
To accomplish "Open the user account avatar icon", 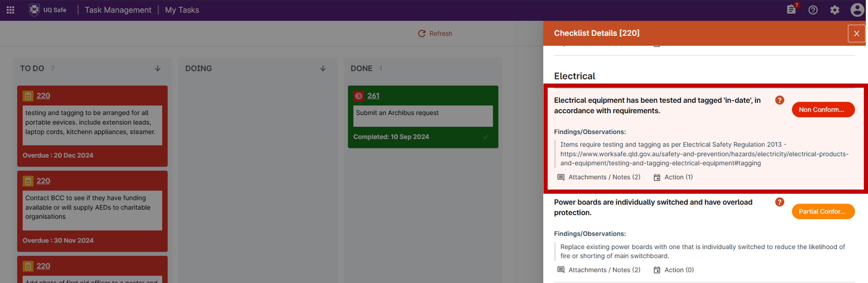I will click(x=857, y=10).
